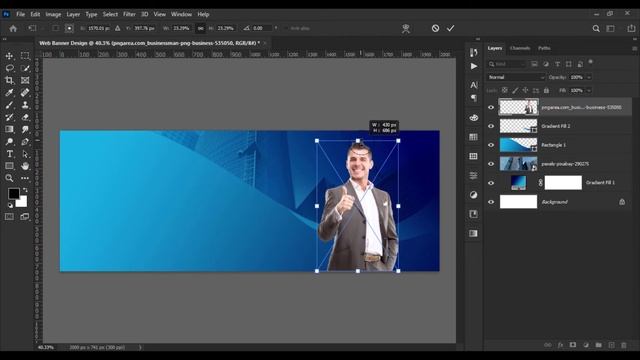Click the Home icon in options bar
640x360 pixels.
tap(13, 28)
